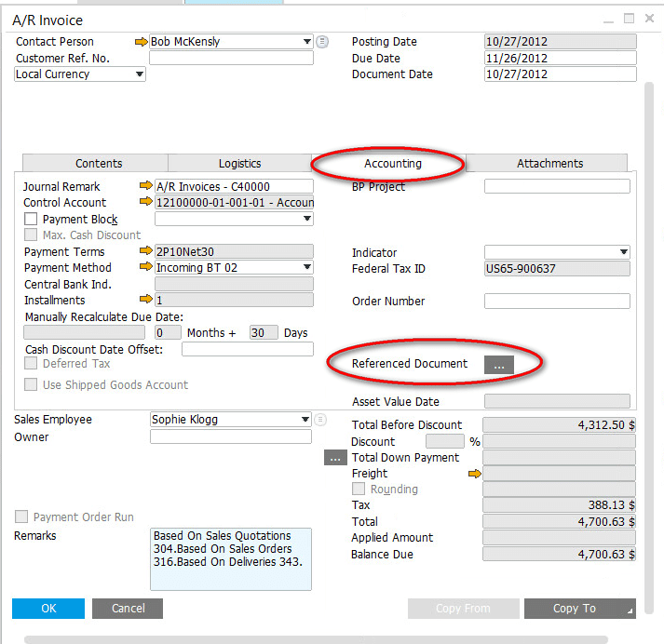Image resolution: width=664 pixels, height=644 pixels.
Task: Click the Order Number input field
Action: [x=557, y=302]
